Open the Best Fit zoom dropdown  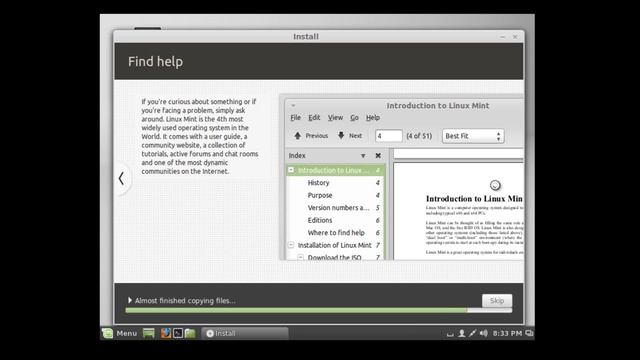[x=473, y=136]
